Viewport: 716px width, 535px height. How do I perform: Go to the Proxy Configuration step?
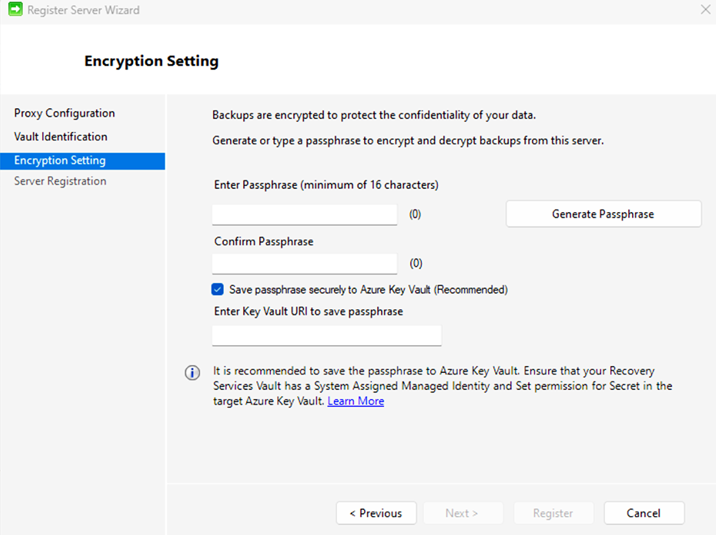pos(64,113)
